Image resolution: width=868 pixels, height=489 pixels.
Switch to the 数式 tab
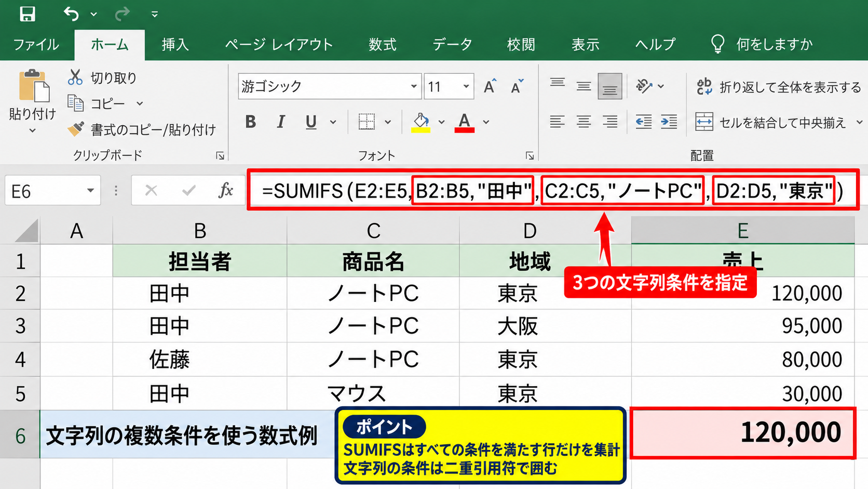pyautogui.click(x=383, y=45)
